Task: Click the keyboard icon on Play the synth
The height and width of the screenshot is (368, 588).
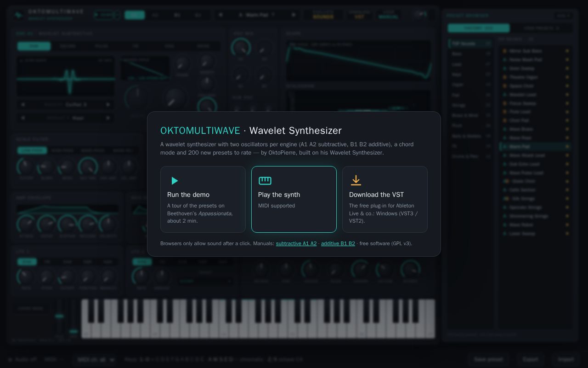Action: click(x=265, y=181)
